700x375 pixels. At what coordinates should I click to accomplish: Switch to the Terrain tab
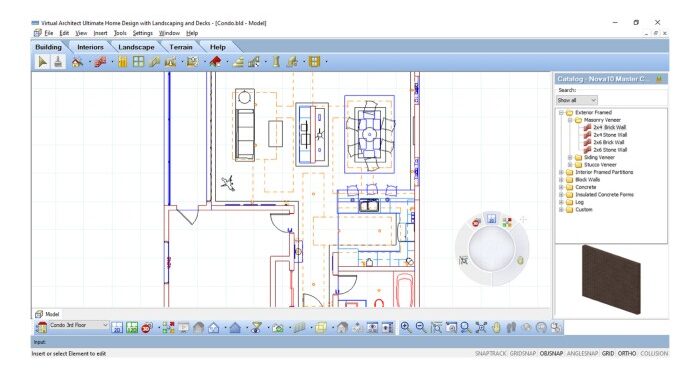pyautogui.click(x=181, y=47)
